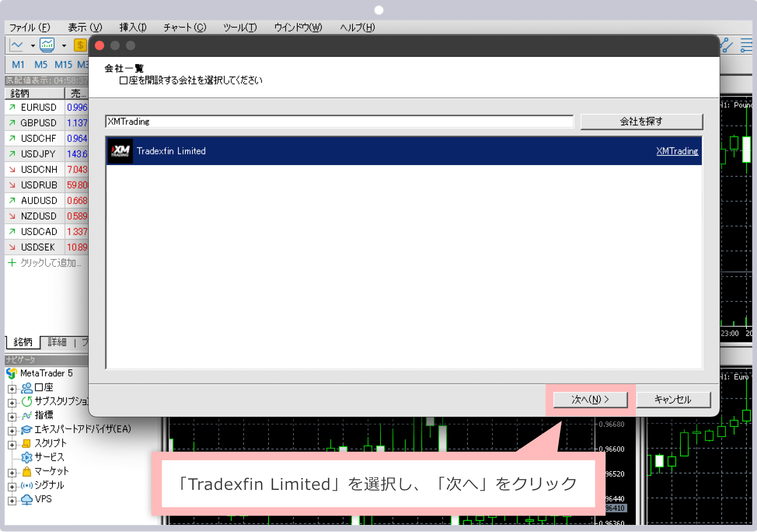Image resolution: width=757 pixels, height=532 pixels.
Task: Open the チャート(C) menu
Action: tap(185, 28)
